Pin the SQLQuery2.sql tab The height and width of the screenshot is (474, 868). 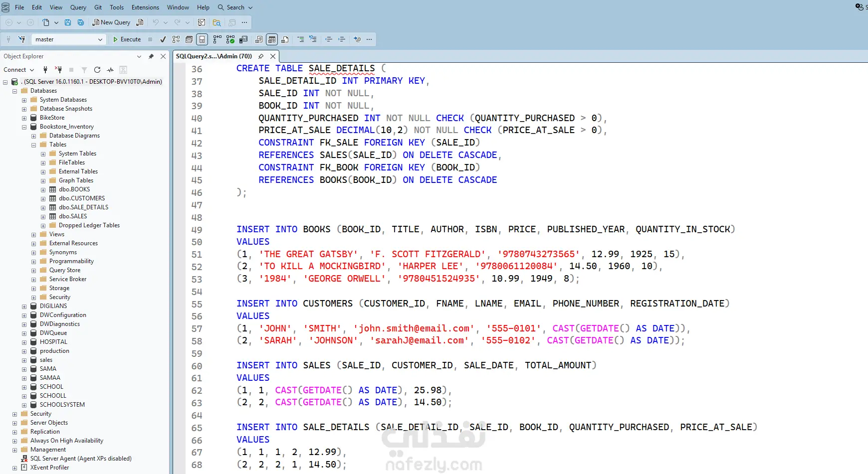tap(261, 56)
